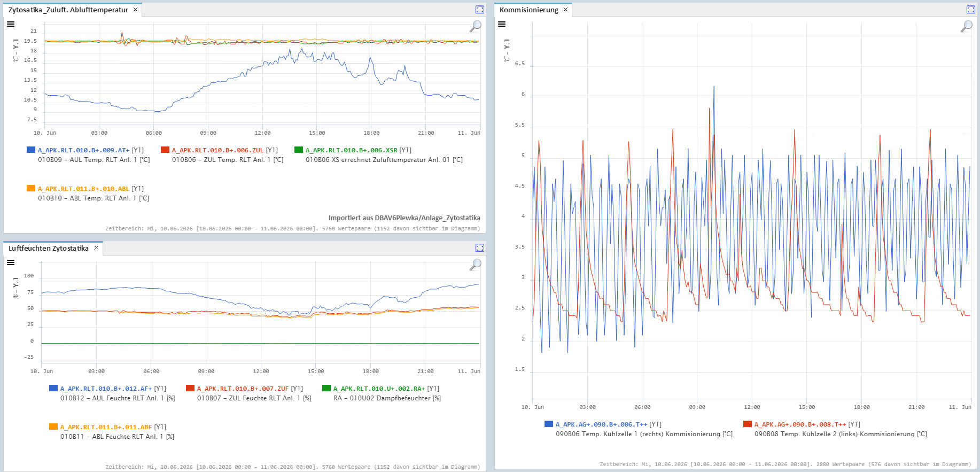The image size is (980, 472).
Task: Click green swatch of series 006.XSR
Action: 299,150
